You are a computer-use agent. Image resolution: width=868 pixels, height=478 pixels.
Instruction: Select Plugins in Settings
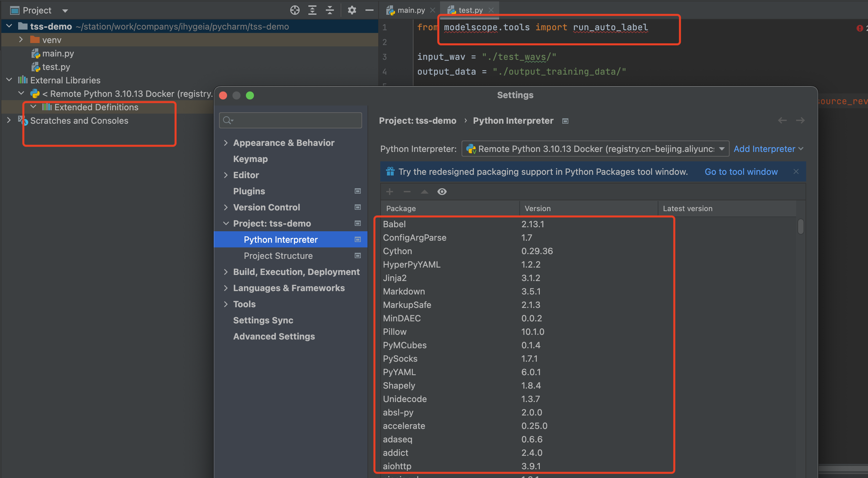[249, 191]
